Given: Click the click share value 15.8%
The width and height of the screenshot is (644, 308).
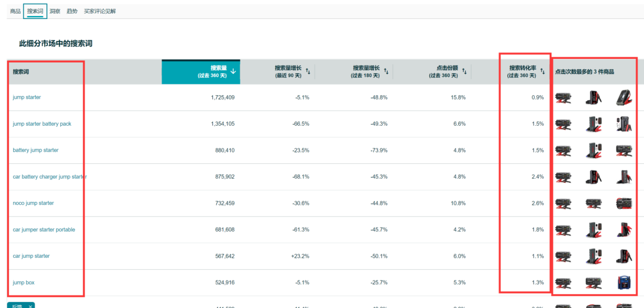Looking at the screenshot, I should click(459, 98).
